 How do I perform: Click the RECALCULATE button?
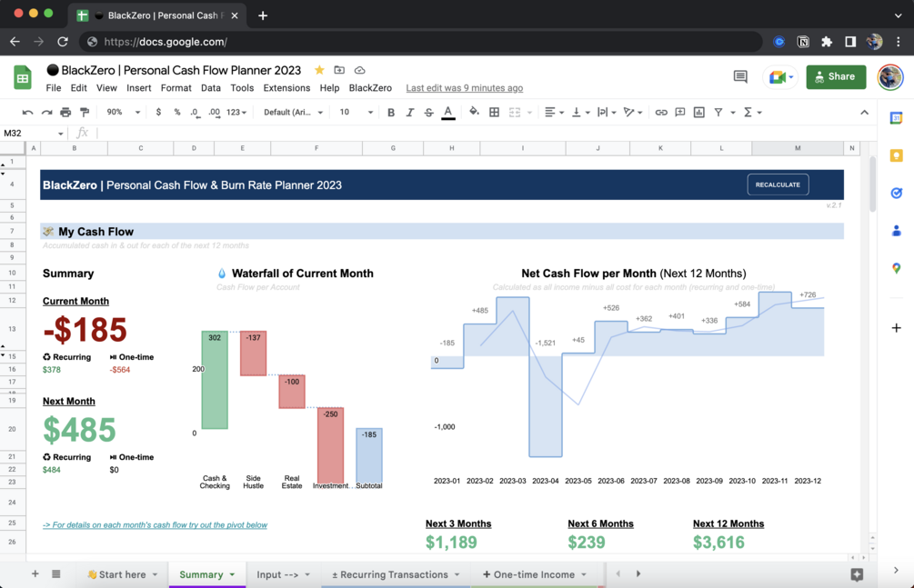[778, 184]
